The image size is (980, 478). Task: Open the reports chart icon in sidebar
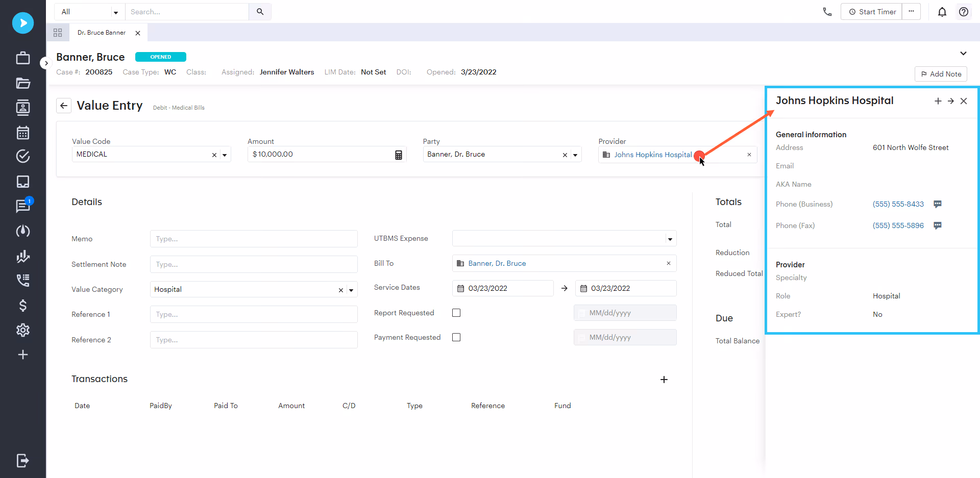23,256
